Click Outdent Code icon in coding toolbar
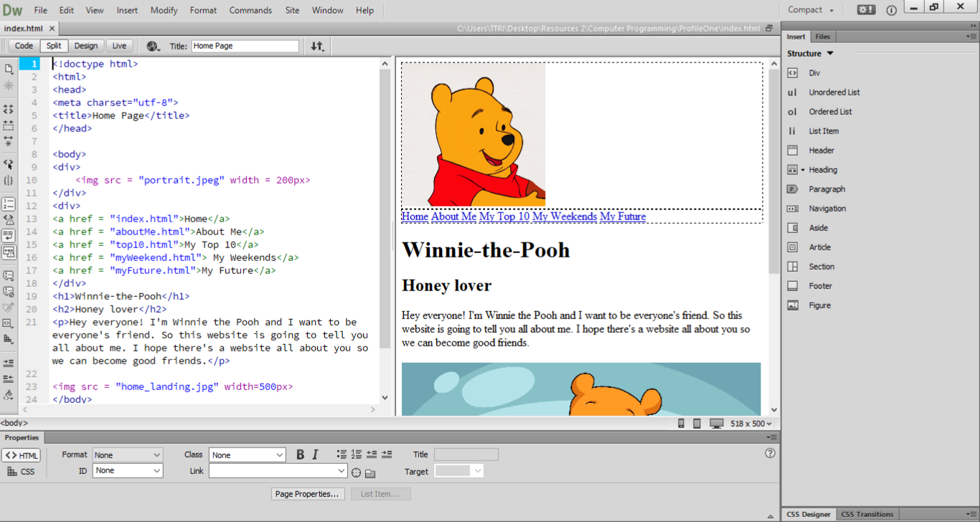This screenshot has width=980, height=522. click(9, 379)
